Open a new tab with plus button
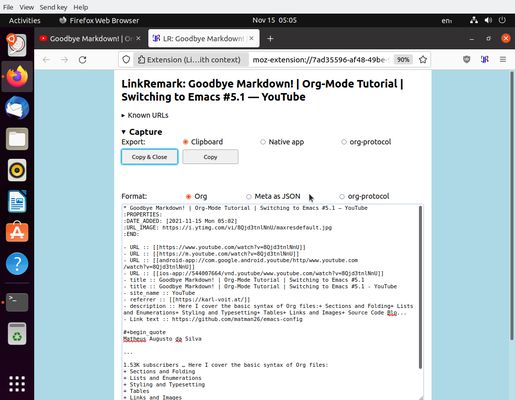The image size is (515, 400). point(270,39)
